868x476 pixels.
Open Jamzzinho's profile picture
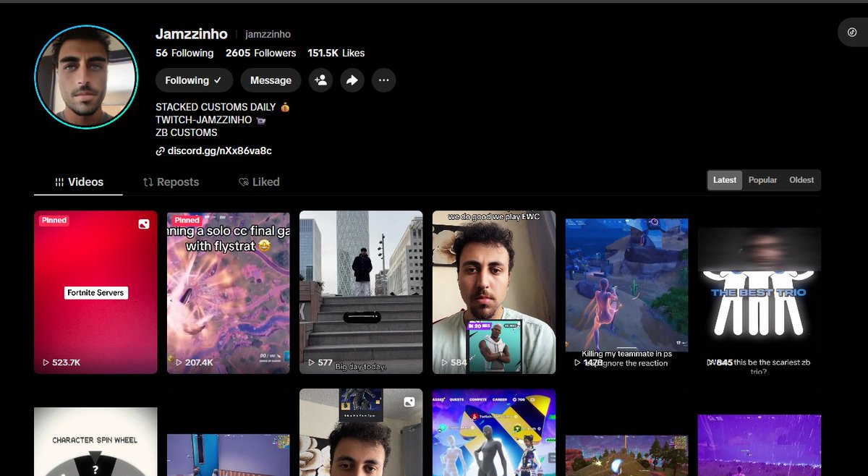tap(86, 76)
